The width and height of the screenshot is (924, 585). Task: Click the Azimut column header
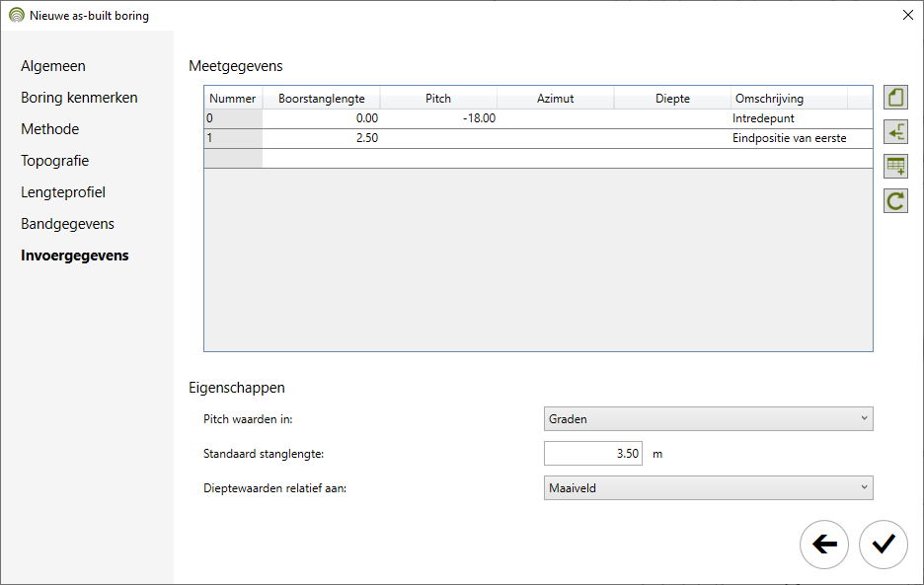tap(555, 99)
